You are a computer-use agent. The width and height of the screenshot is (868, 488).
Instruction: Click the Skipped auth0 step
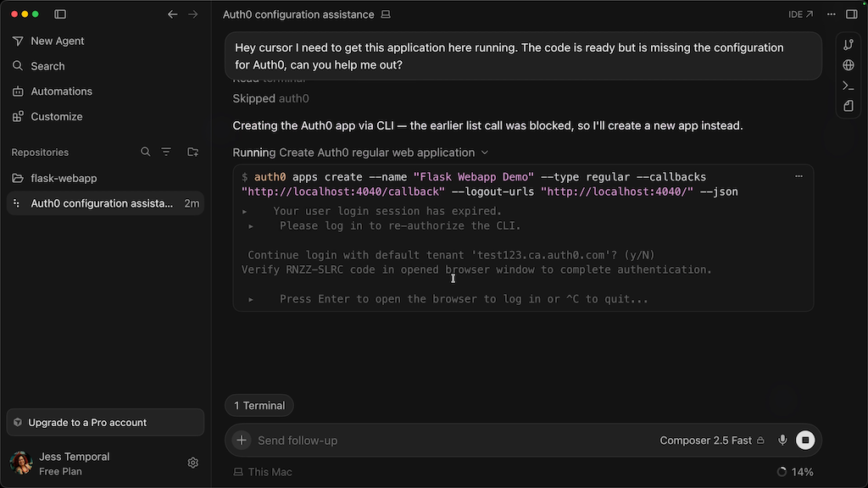(x=270, y=98)
